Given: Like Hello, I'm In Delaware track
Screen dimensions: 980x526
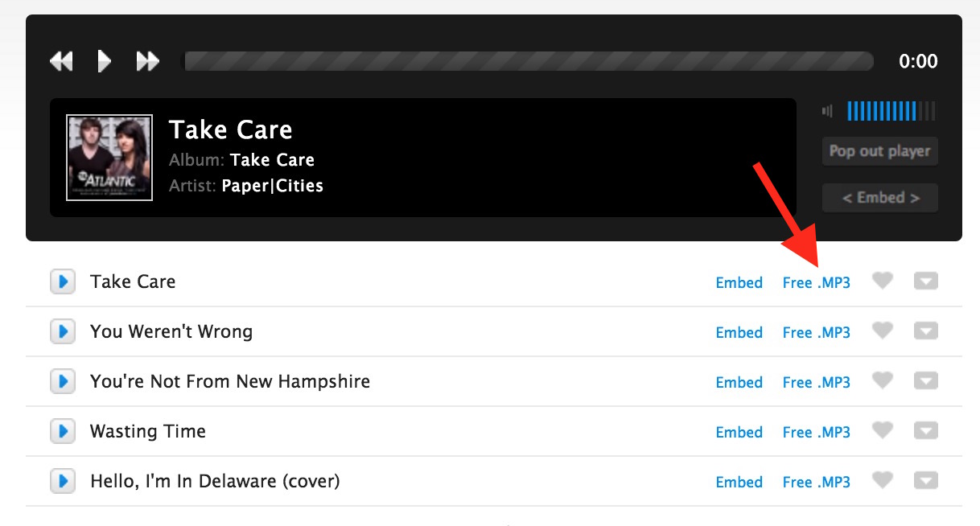Looking at the screenshot, I should (x=883, y=480).
